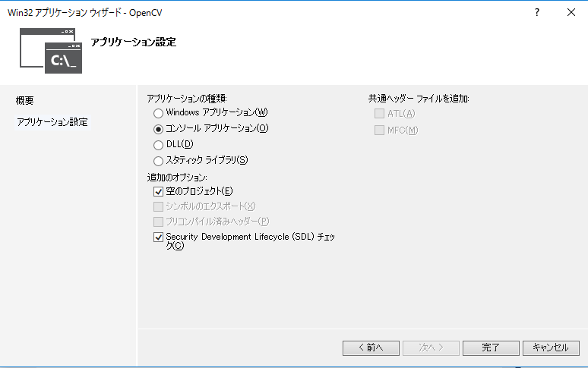Select DLL as application type

point(159,145)
